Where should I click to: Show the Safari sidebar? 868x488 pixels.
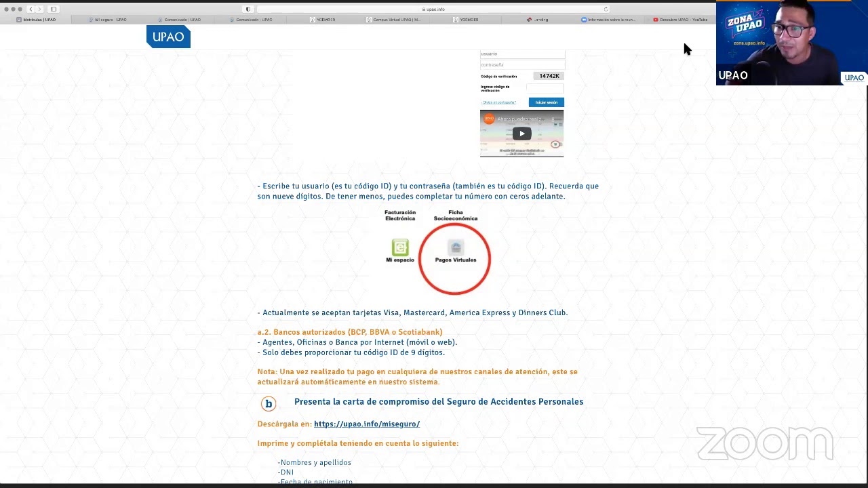[x=54, y=9]
